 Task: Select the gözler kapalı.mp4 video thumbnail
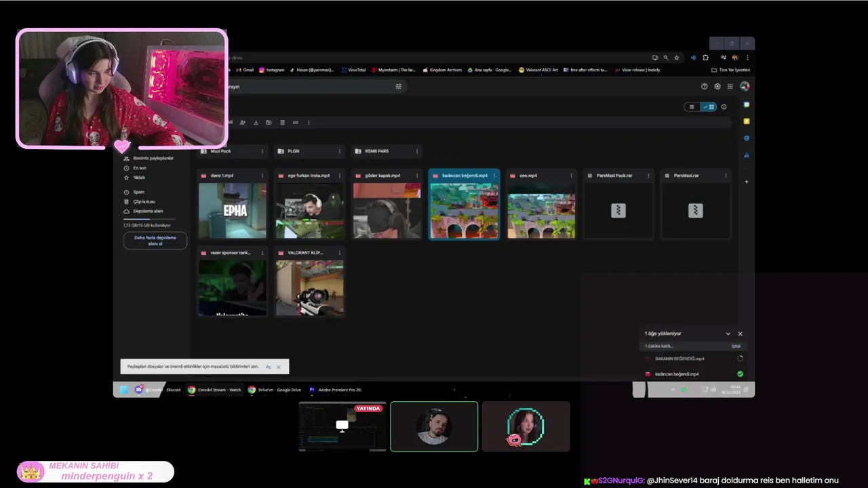point(387,210)
